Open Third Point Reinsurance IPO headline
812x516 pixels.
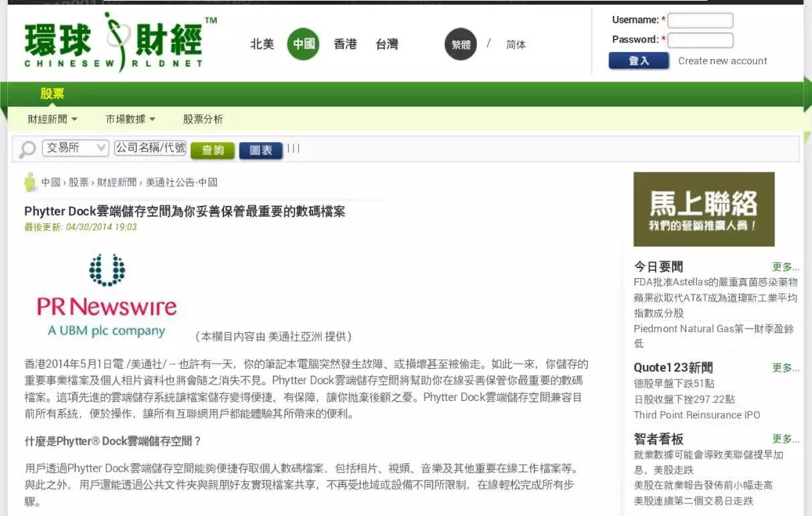point(697,415)
